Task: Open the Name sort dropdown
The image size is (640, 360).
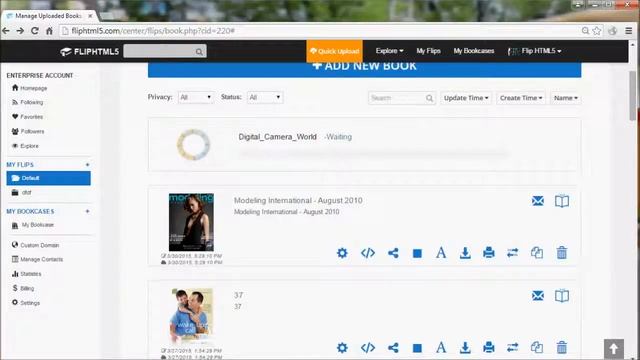Action: coord(565,98)
